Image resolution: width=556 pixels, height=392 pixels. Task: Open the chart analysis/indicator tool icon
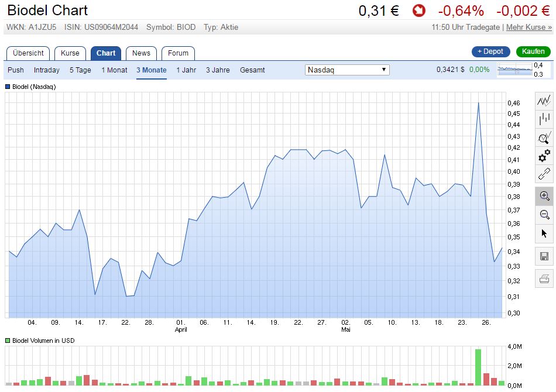click(544, 137)
